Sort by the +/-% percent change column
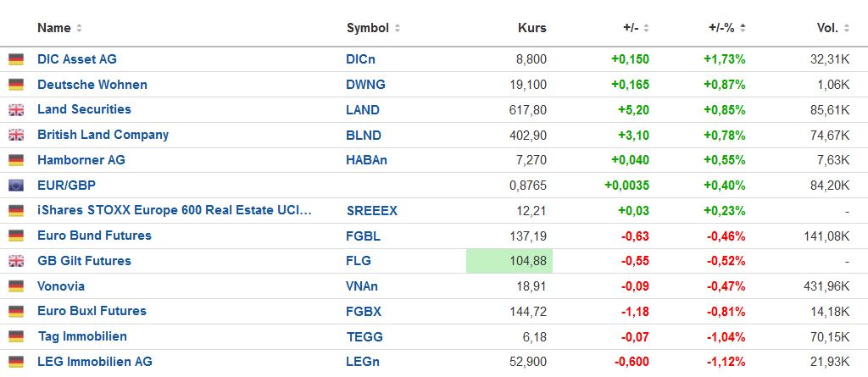The width and height of the screenshot is (868, 377). [727, 28]
